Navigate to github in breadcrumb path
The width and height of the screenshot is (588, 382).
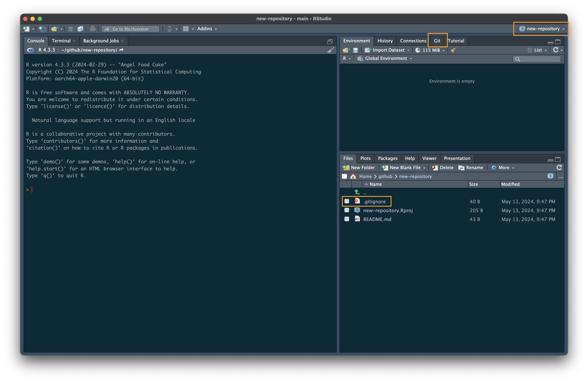pos(385,177)
